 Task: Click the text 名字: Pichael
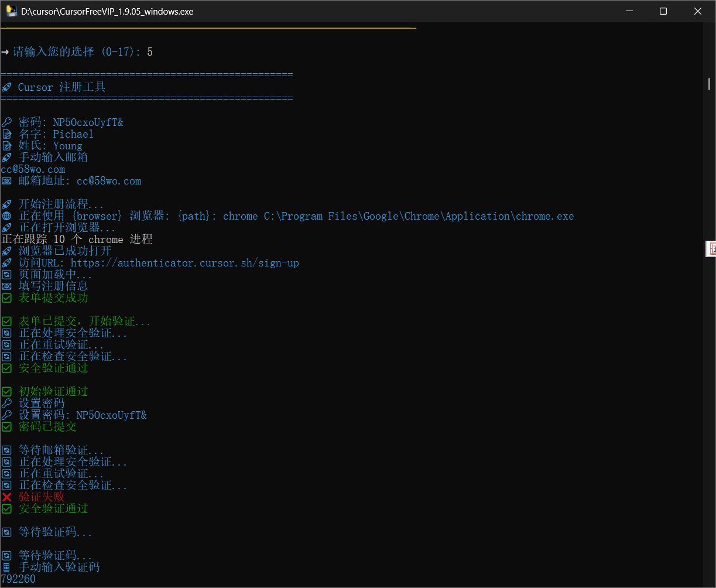(x=56, y=134)
